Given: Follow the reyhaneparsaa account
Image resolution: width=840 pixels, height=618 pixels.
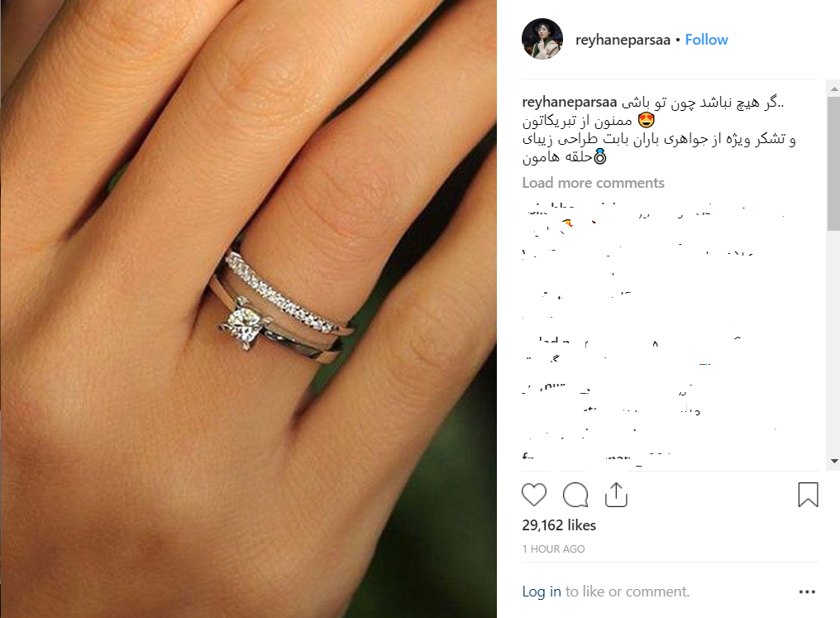Looking at the screenshot, I should pos(706,40).
